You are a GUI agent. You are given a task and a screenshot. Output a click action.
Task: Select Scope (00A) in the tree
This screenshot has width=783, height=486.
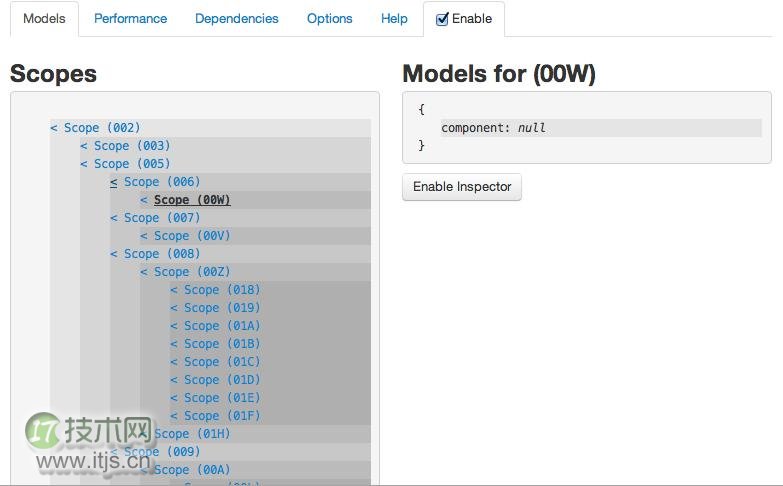tap(192, 470)
